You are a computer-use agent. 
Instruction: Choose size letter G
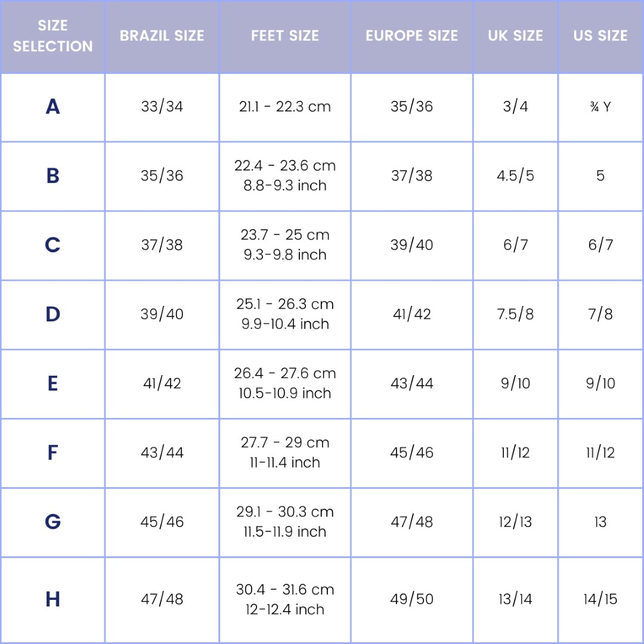[52, 522]
